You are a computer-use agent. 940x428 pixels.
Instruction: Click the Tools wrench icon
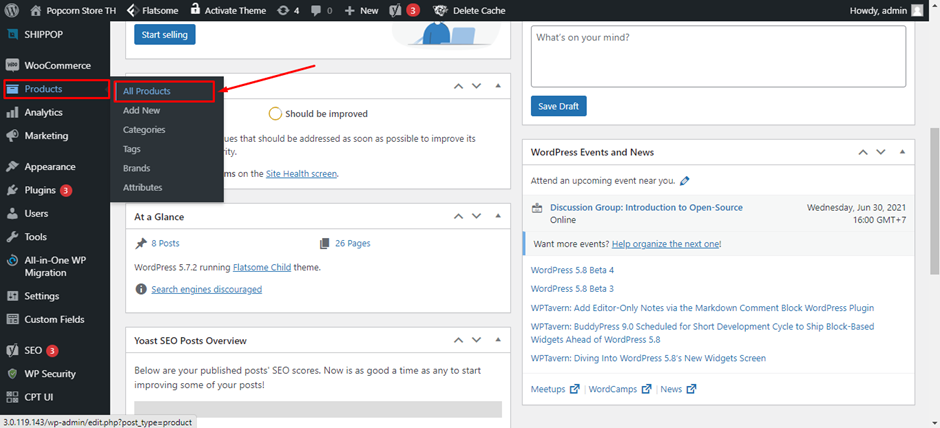pyautogui.click(x=12, y=237)
